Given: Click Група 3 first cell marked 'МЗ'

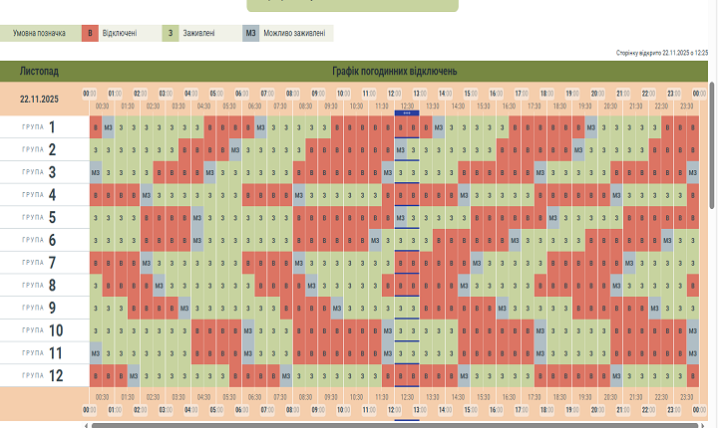Looking at the screenshot, I should (x=96, y=172).
